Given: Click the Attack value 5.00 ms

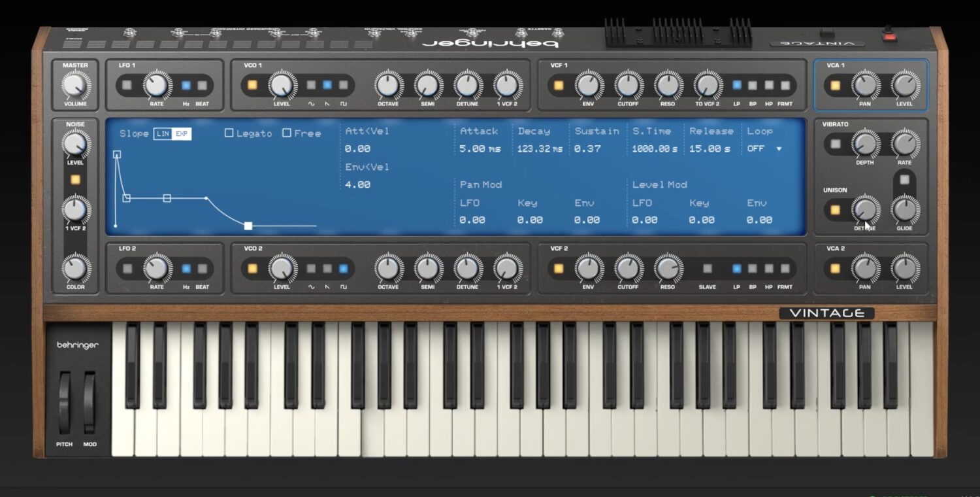Looking at the screenshot, I should pyautogui.click(x=480, y=148).
